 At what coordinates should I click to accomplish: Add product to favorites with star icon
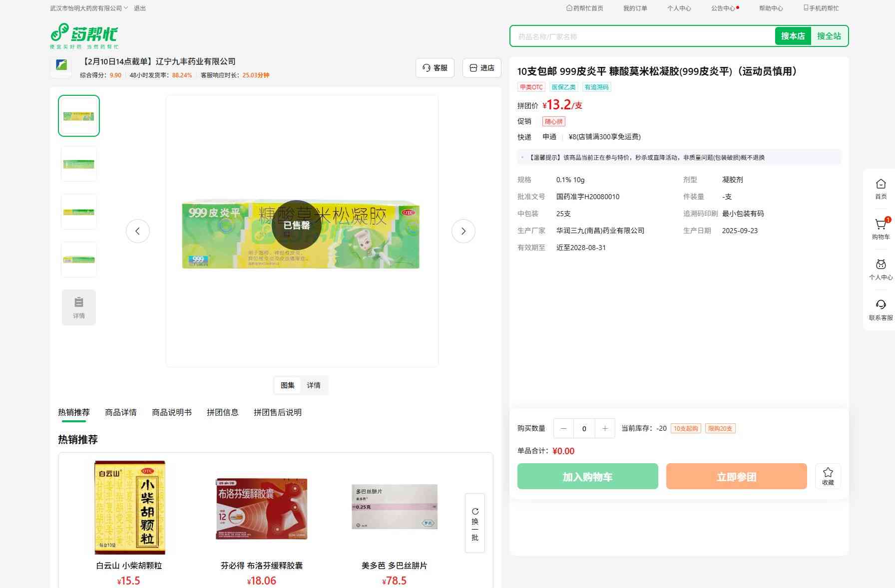[828, 476]
